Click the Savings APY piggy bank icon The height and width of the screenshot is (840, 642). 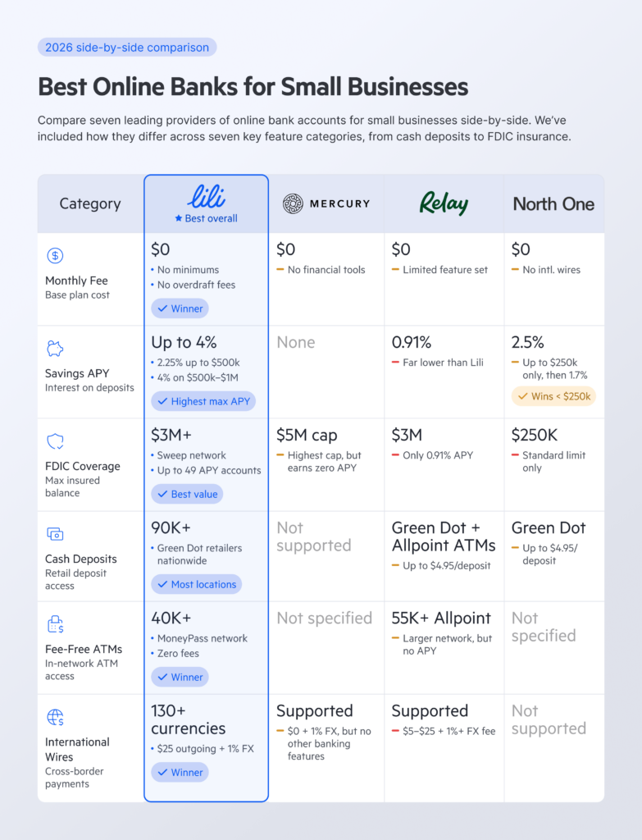tap(55, 349)
